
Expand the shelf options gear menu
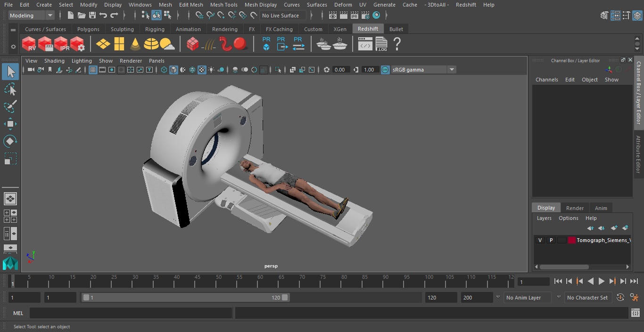pos(13,47)
